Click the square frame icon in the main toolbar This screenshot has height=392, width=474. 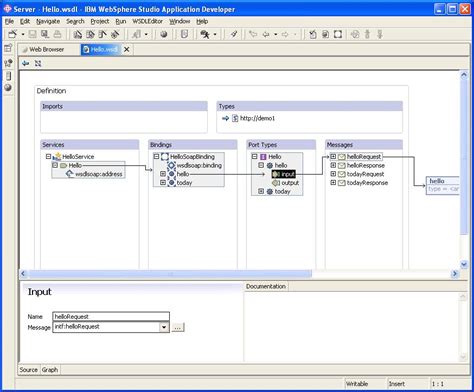click(338, 34)
